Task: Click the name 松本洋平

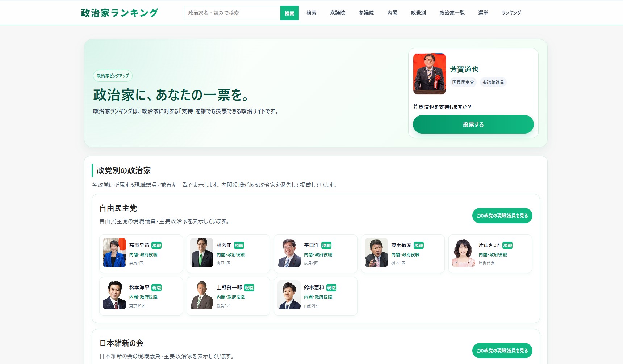Action: [x=139, y=288]
